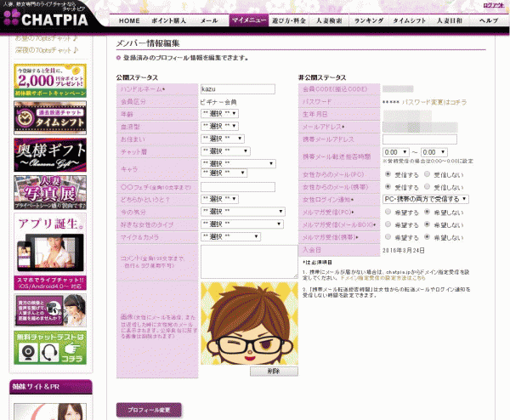This screenshot has width=510, height=420.
Task: Select 受信しない for 女性からのメール(携帯)
Action: tap(427, 187)
